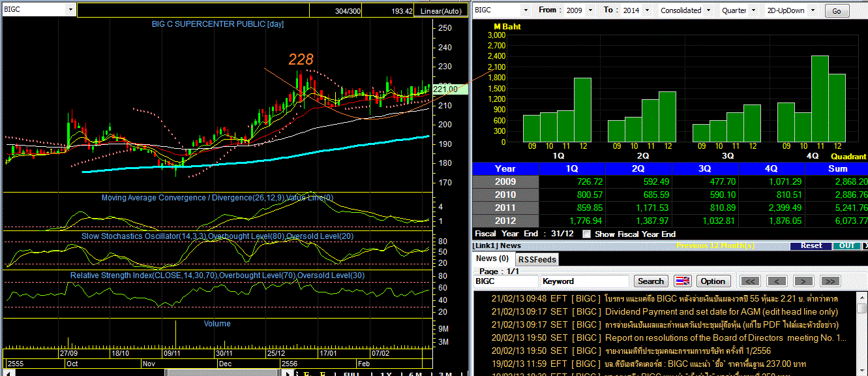Screen dimensions: 868x376
Task: Click the Volume panel title
Action: 217,324
